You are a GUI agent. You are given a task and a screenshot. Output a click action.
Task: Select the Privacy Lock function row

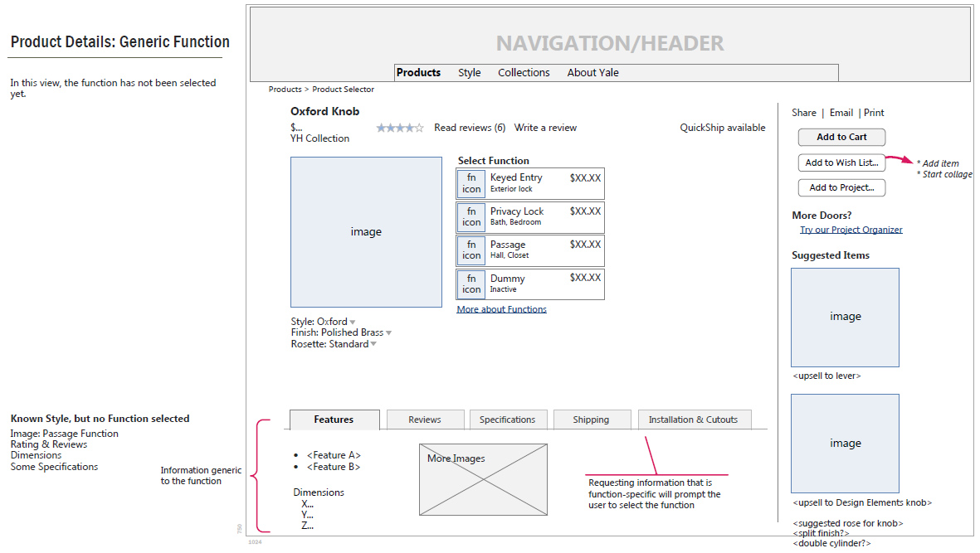click(530, 216)
